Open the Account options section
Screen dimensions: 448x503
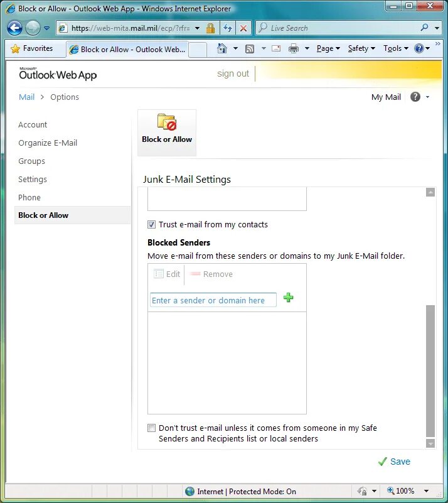[x=33, y=124]
